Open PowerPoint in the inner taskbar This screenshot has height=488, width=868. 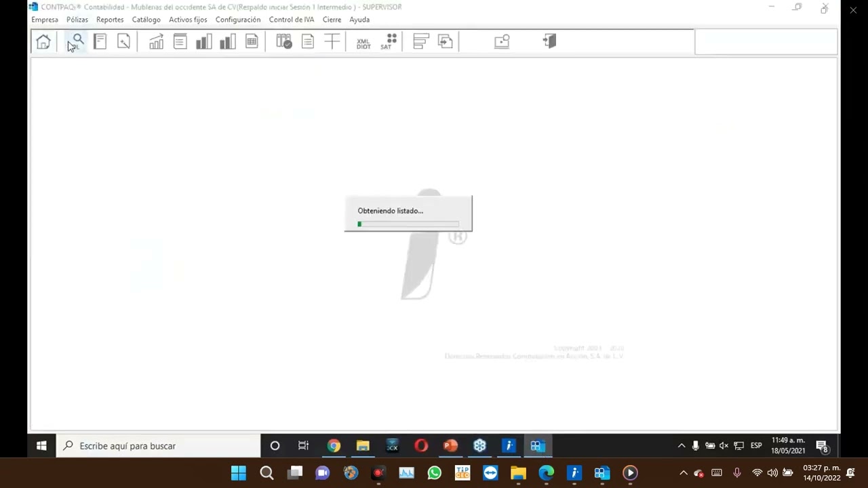point(450,446)
